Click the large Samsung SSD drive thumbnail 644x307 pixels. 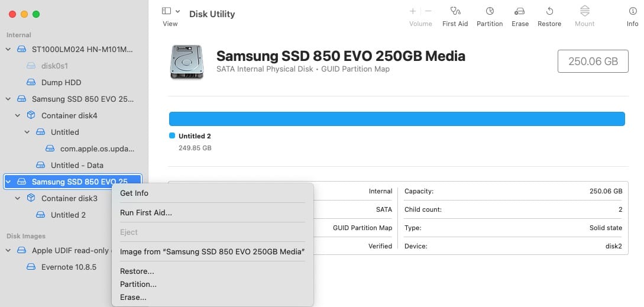coord(186,62)
